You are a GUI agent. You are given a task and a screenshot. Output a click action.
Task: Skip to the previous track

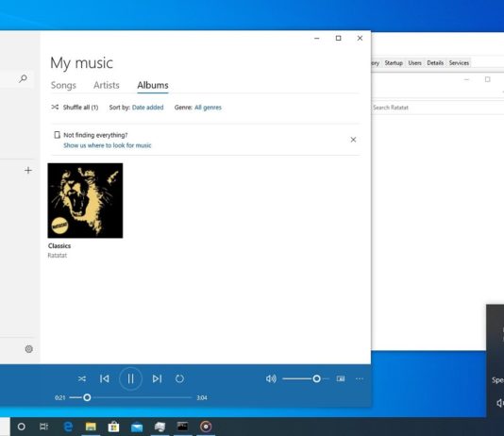[x=105, y=378]
